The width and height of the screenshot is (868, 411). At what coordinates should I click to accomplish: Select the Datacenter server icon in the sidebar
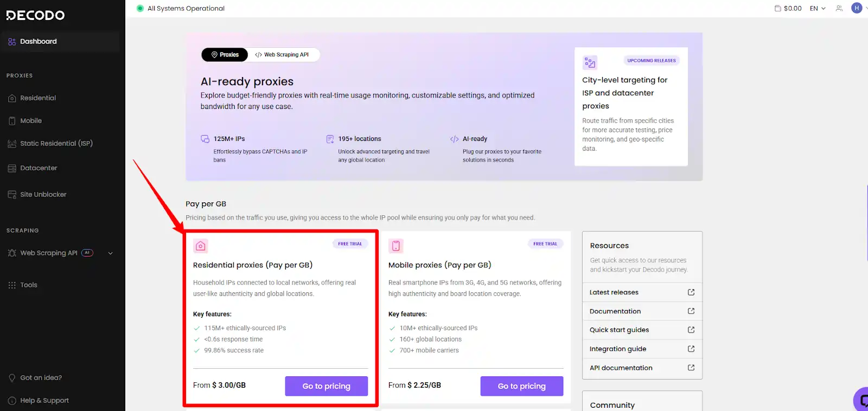pyautogui.click(x=12, y=168)
